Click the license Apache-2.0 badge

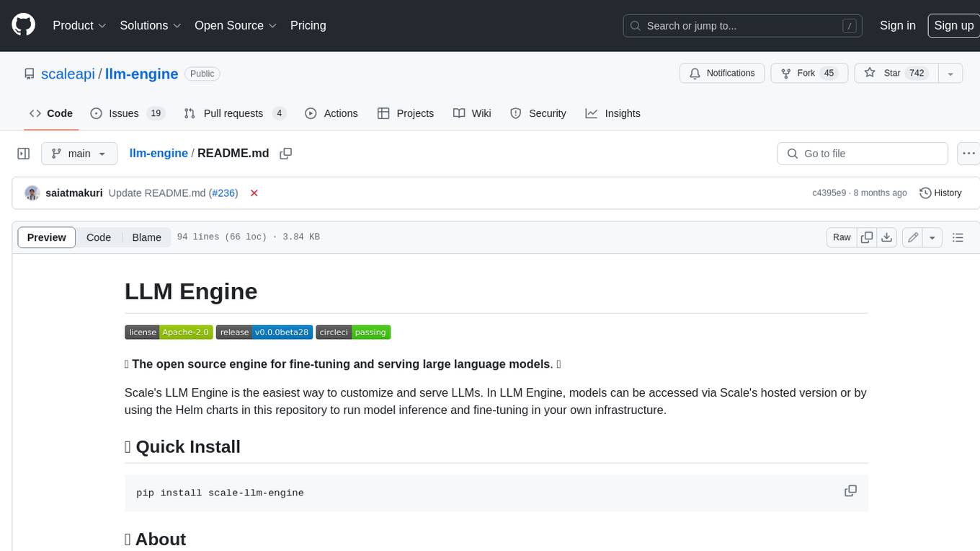click(x=169, y=332)
